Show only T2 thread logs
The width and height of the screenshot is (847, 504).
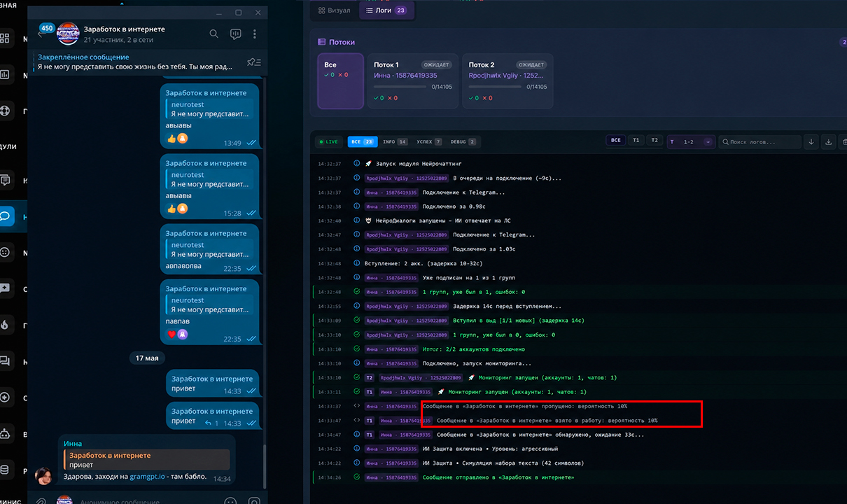(x=654, y=141)
